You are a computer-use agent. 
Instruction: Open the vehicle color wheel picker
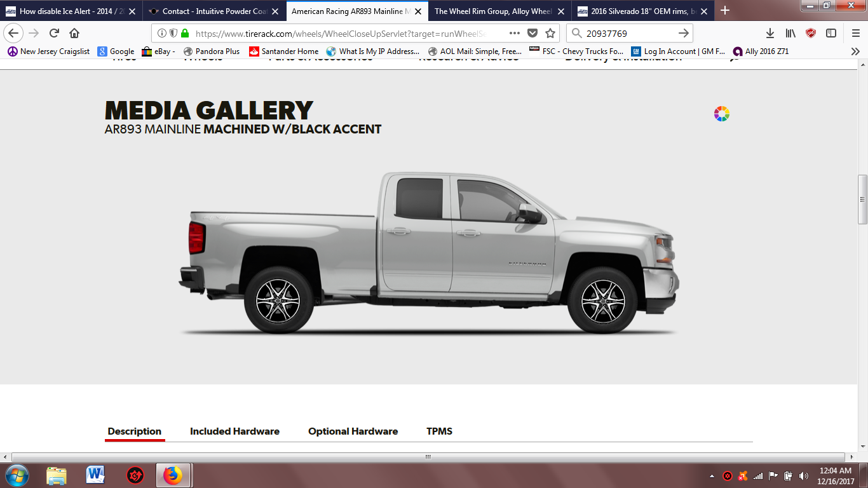coord(721,114)
